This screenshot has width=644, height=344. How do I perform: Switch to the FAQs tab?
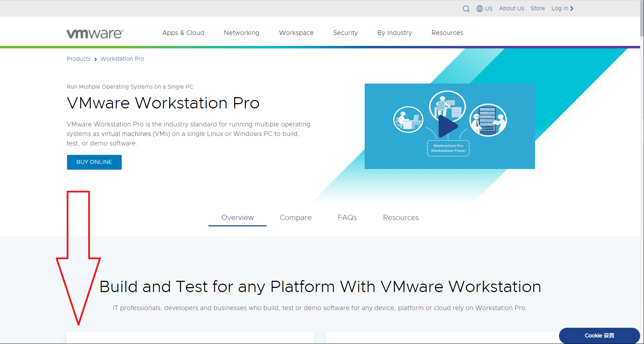click(347, 218)
